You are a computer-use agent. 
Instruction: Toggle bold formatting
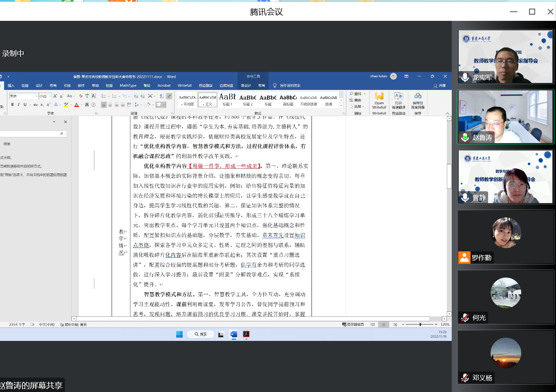[12, 105]
